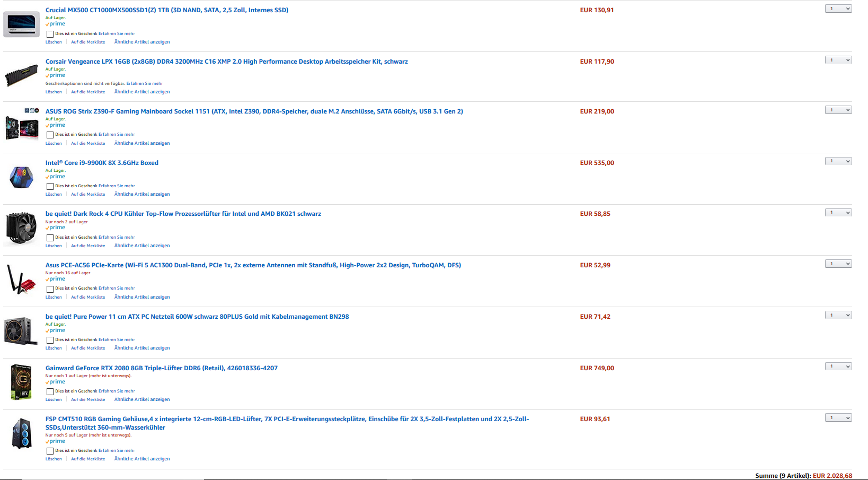Screen dimensions: 868x480
Task: Click 'Erfahren Sie mehr' for Corsair gift options
Action: [145, 83]
